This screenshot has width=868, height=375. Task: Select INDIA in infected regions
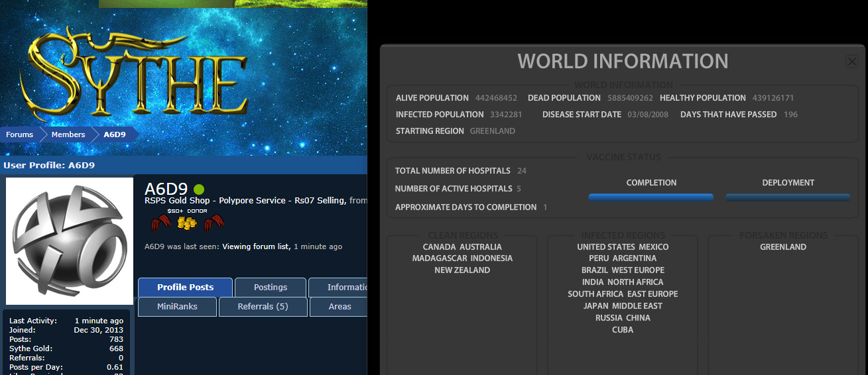pos(593,282)
